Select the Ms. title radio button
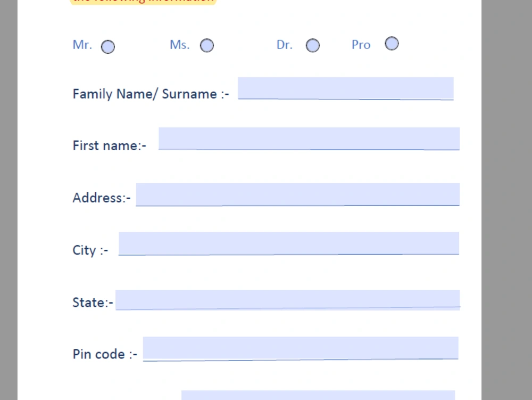 coord(206,45)
